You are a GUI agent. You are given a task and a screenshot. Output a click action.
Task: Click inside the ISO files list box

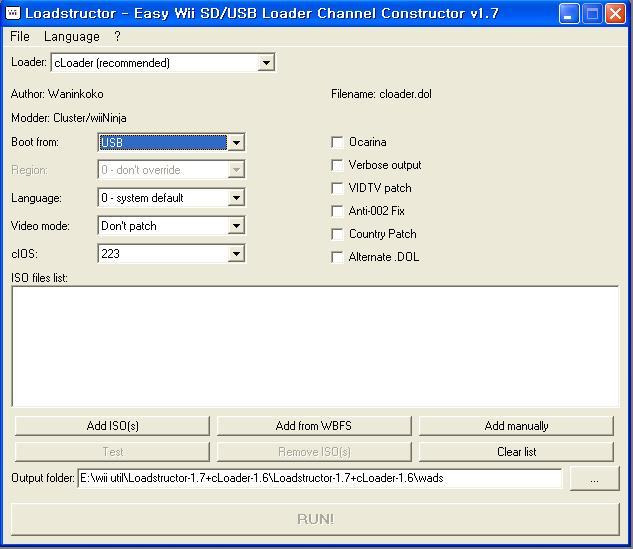(315, 346)
